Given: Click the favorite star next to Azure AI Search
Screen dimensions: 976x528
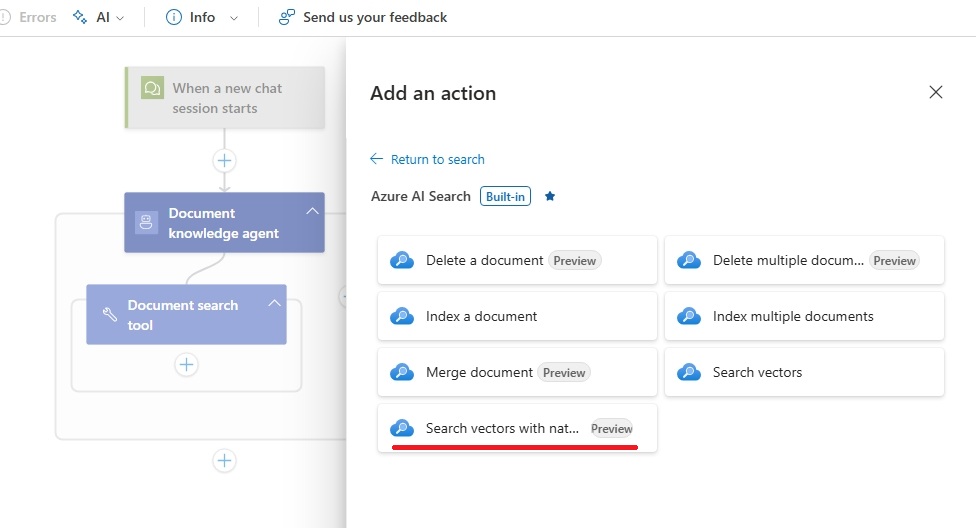Looking at the screenshot, I should pos(549,197).
